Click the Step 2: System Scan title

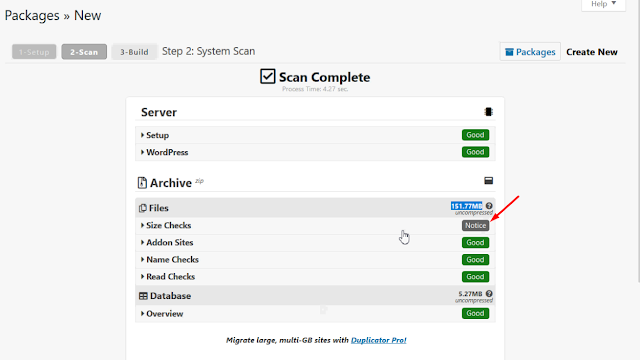tap(209, 51)
